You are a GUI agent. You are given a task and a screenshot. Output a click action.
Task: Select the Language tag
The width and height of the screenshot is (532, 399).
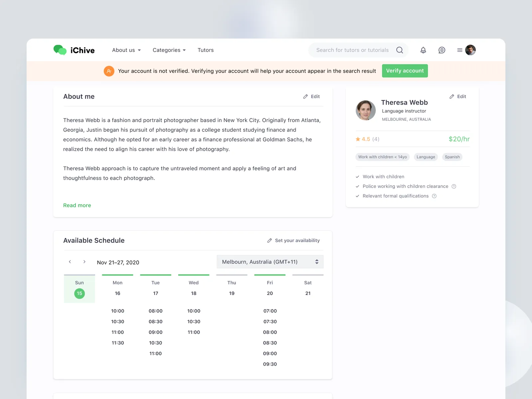pyautogui.click(x=426, y=157)
